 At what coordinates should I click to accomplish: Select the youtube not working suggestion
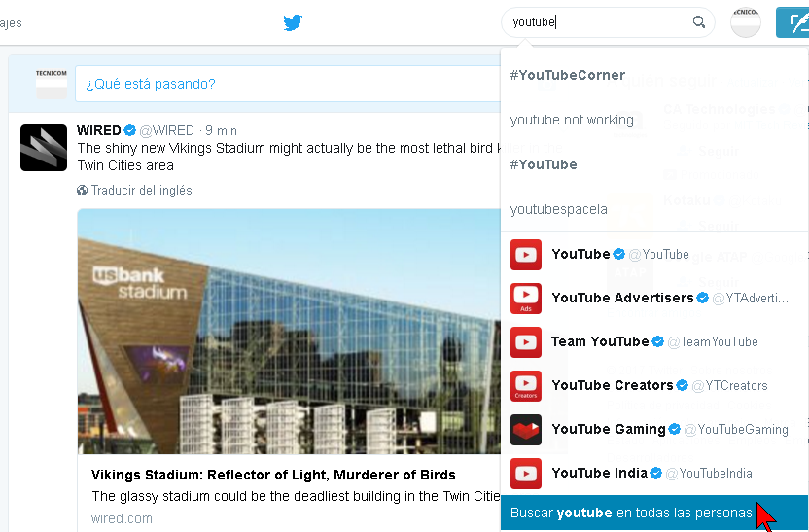654,120
